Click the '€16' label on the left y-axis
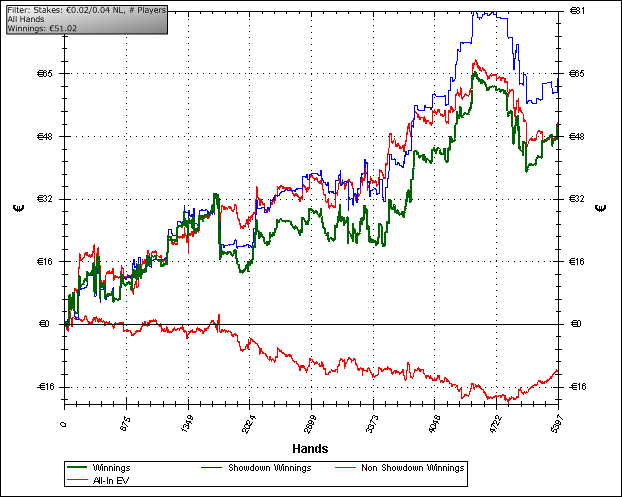This screenshot has height=497, width=622. click(44, 261)
